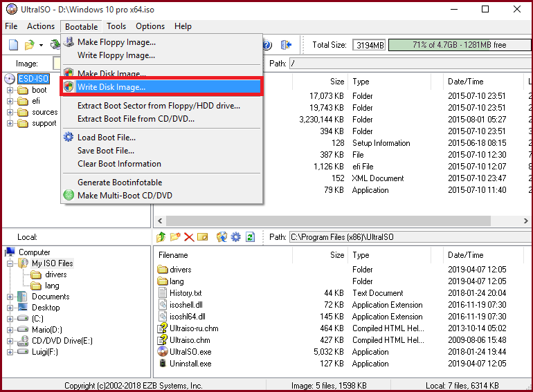
Task: Click the New Folder icon in Local toolbar
Action: coord(175,237)
